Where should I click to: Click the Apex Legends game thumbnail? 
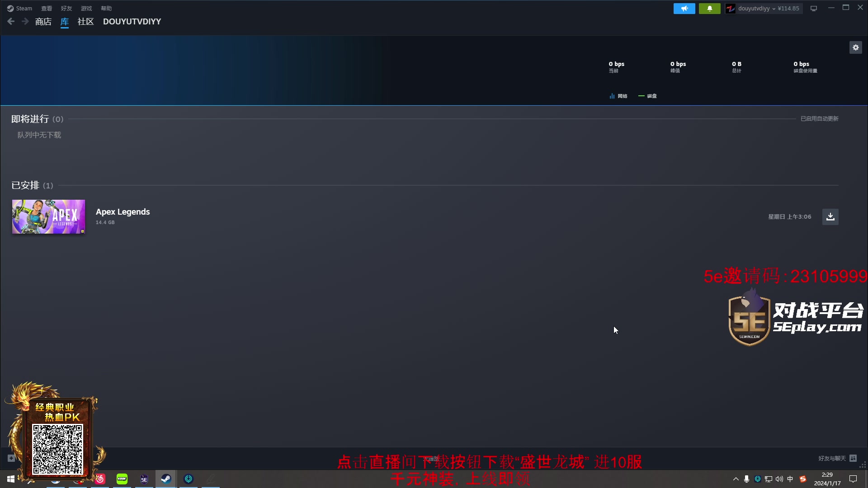pyautogui.click(x=48, y=217)
